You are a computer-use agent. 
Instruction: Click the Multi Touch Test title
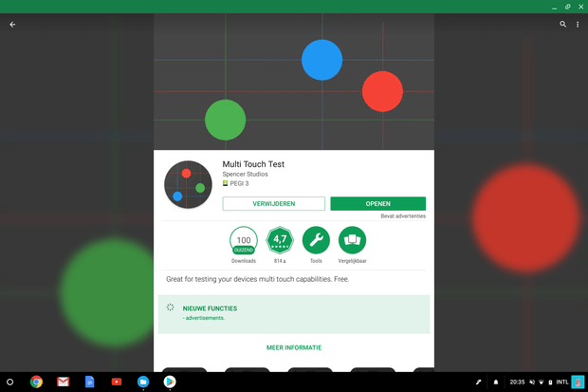tap(253, 164)
